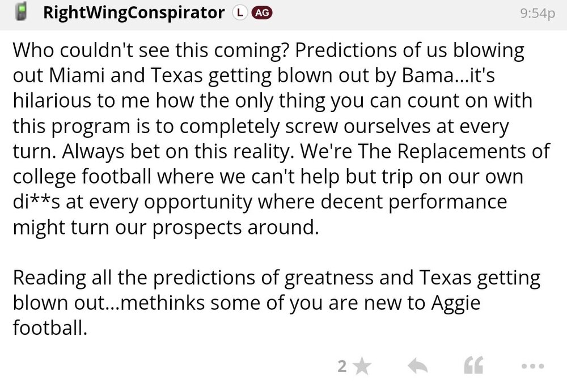Click the mobile phone icon beside the username
The image size is (567, 392).
(22, 12)
